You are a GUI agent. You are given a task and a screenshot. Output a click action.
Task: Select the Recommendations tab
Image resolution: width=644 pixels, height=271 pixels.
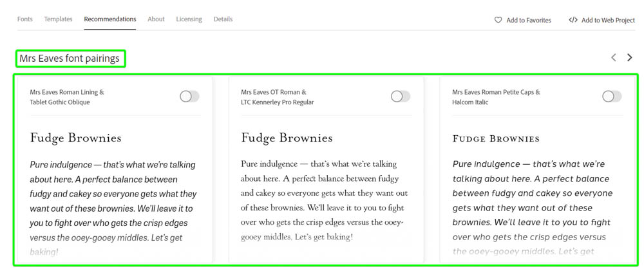coord(109,19)
